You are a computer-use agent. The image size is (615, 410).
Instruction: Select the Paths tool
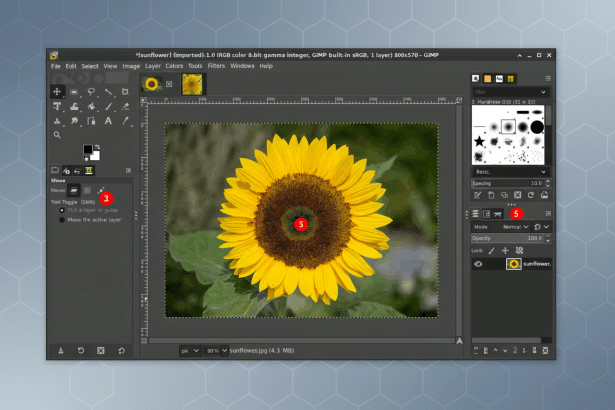(91, 121)
